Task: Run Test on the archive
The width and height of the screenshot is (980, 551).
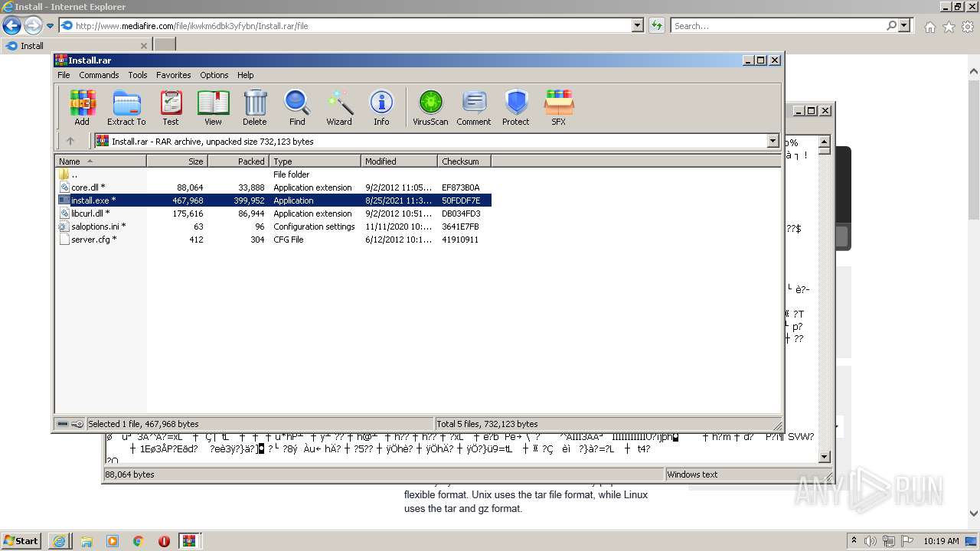Action: pos(171,108)
